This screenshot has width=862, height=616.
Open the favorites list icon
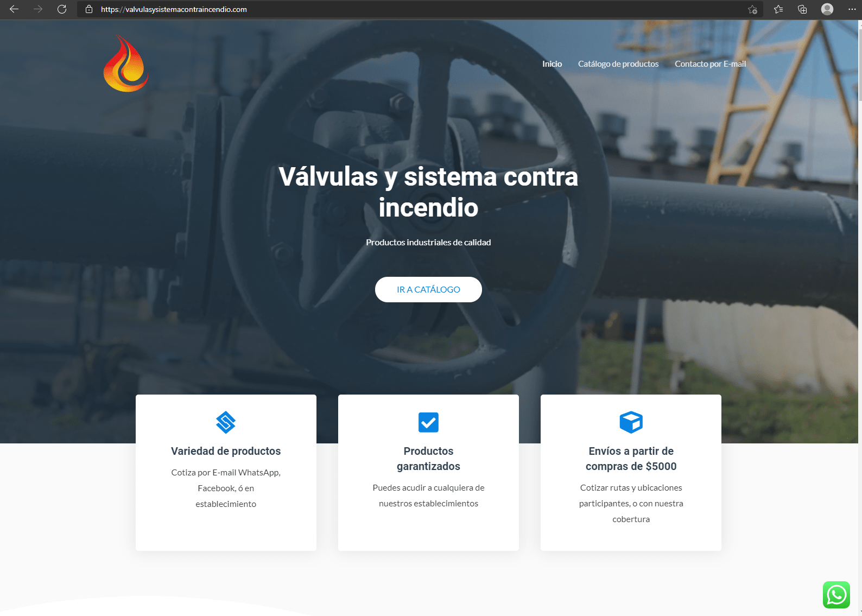click(778, 9)
